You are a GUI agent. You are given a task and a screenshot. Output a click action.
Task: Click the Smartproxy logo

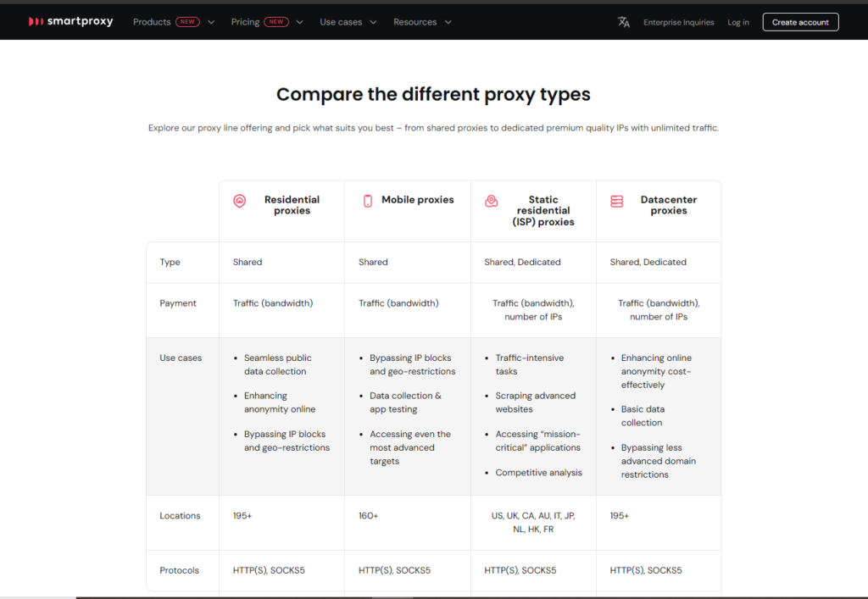70,21
